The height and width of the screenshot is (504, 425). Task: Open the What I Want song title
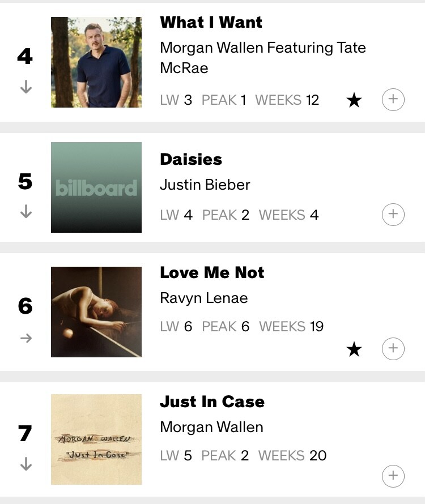[211, 23]
